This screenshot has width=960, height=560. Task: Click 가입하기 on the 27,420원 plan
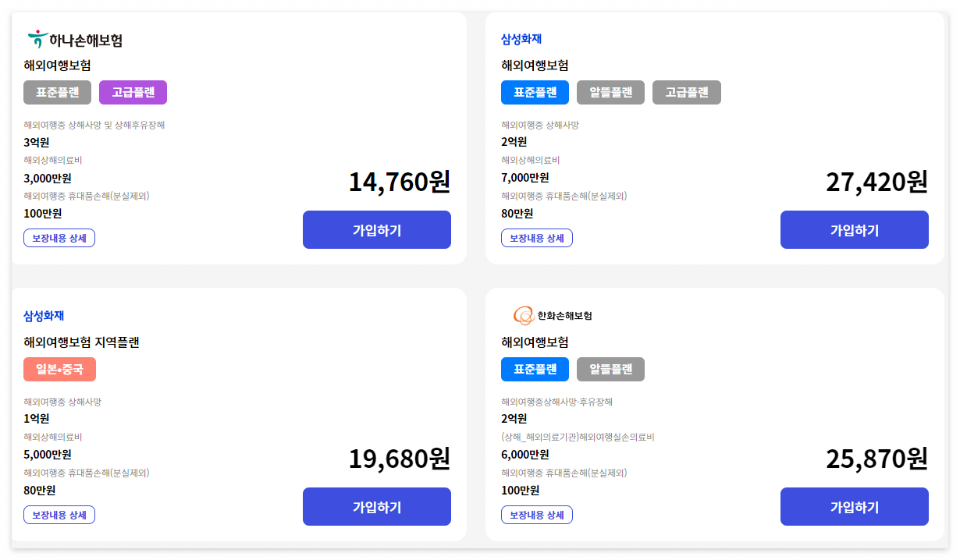click(x=854, y=229)
